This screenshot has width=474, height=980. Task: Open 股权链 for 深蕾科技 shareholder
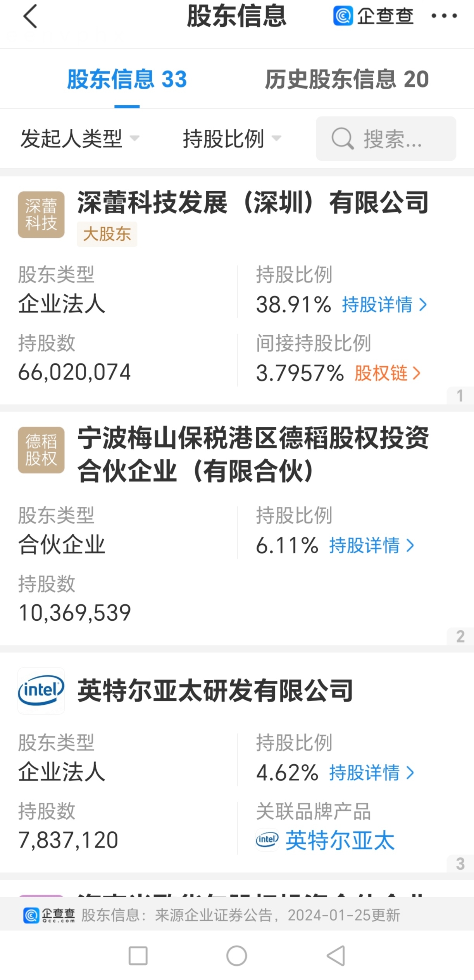387,373
